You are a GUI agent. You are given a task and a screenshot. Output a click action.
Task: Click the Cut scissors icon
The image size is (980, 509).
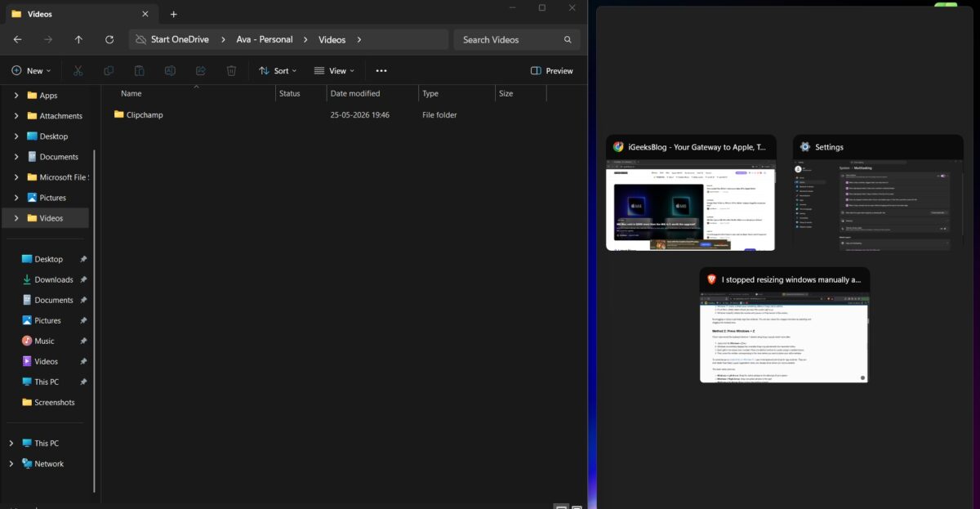[78, 71]
